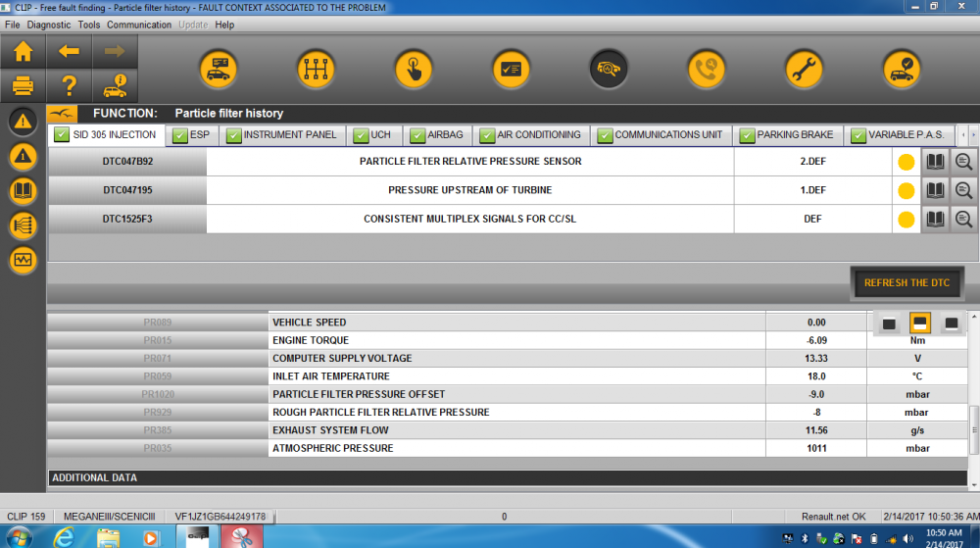Image resolution: width=980 pixels, height=548 pixels.
Task: Click the orange logo button beside FUNCTION
Action: tap(62, 114)
